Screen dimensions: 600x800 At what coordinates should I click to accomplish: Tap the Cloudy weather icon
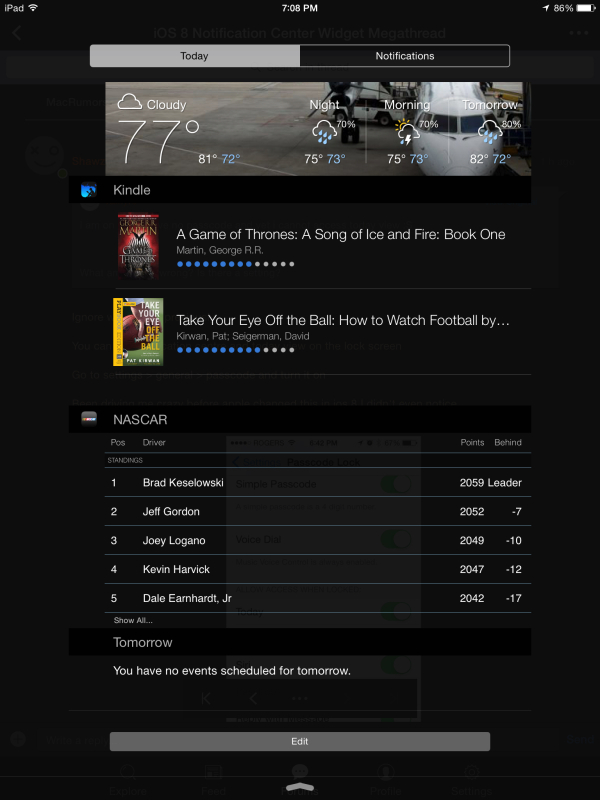(x=130, y=102)
